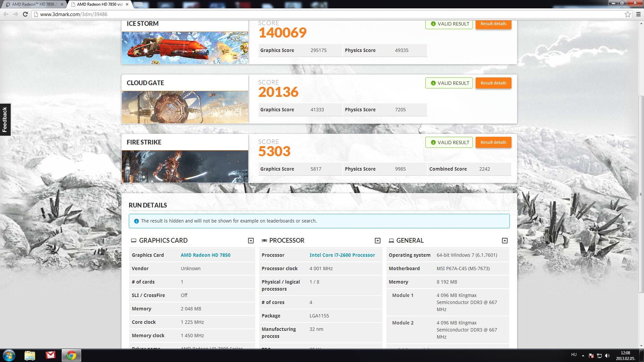Open the Windows Start menu
Image resolution: width=644 pixels, height=362 pixels.
(x=9, y=355)
